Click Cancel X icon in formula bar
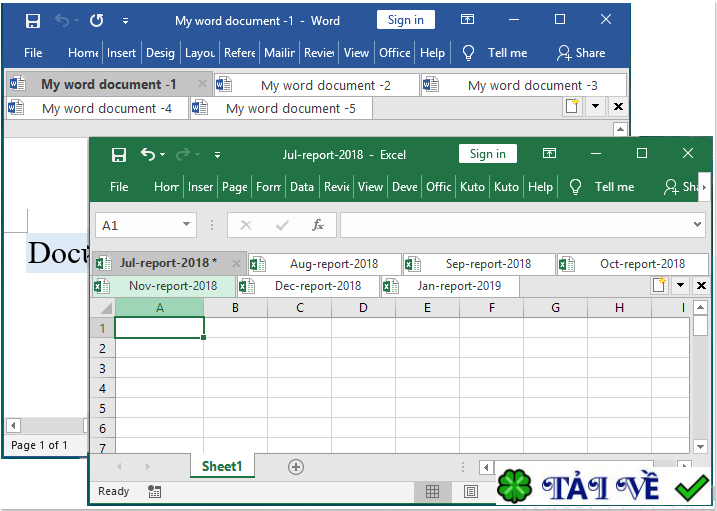 coord(246,225)
